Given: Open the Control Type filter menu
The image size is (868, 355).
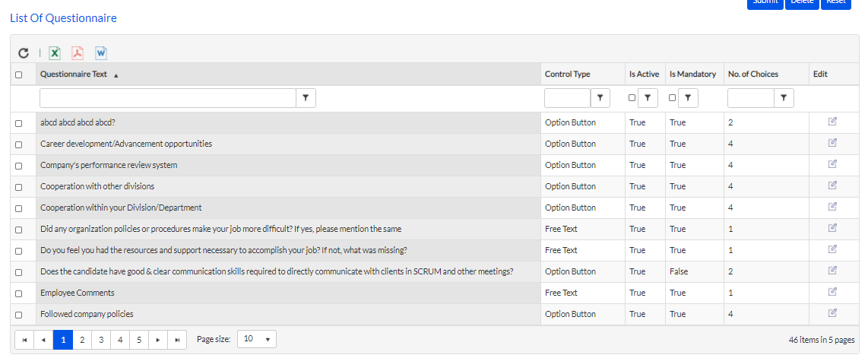Looking at the screenshot, I should pyautogui.click(x=600, y=98).
